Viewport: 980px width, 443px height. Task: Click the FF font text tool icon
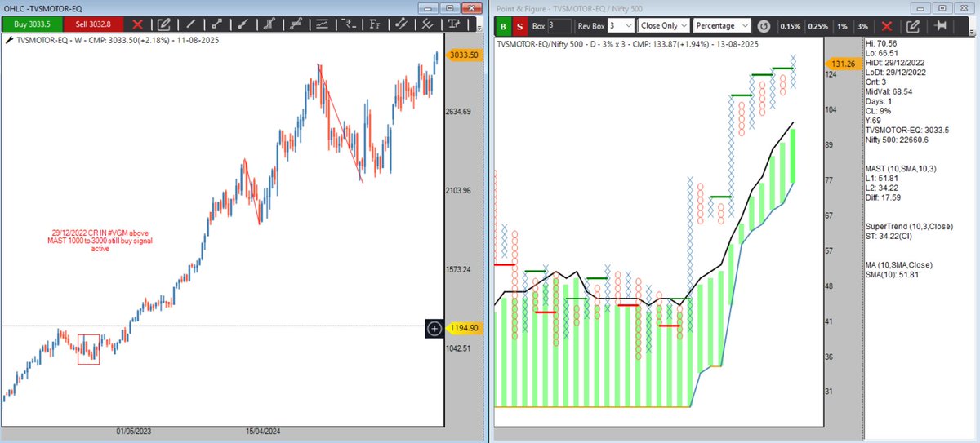[374, 25]
